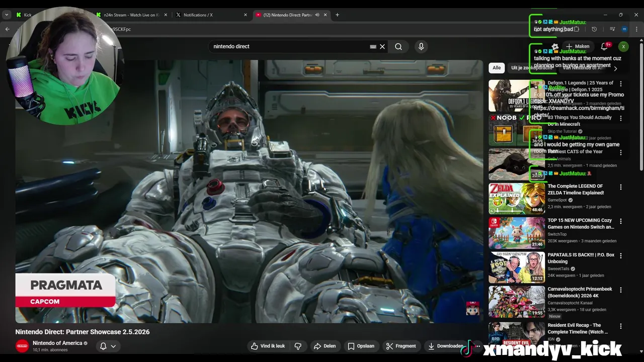Open menu for TOP 15 Cozy Games video

620,221
